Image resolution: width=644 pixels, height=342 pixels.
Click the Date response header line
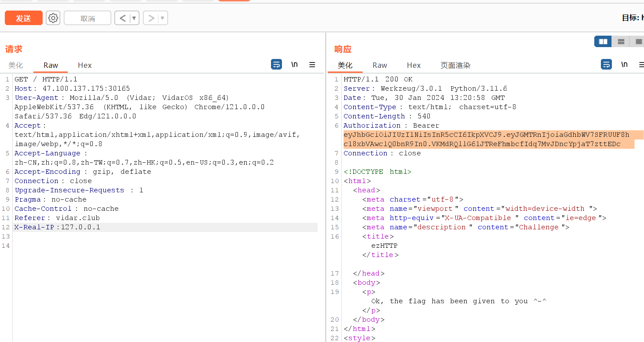click(x=424, y=98)
